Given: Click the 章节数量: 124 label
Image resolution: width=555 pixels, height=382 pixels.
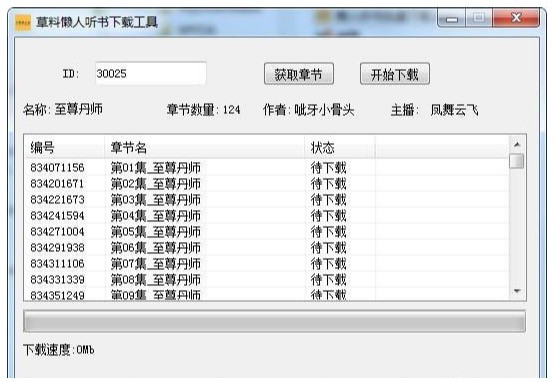Looking at the screenshot, I should [x=204, y=110].
